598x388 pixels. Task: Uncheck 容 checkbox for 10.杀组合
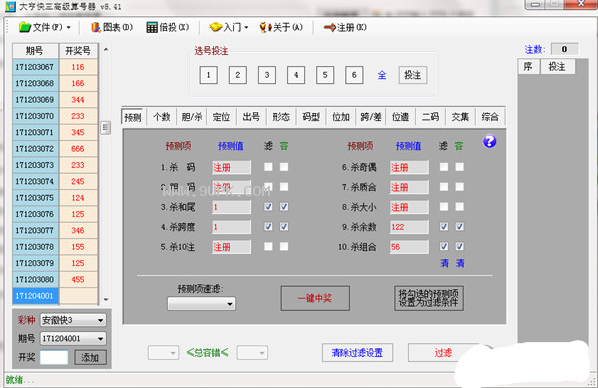point(460,246)
